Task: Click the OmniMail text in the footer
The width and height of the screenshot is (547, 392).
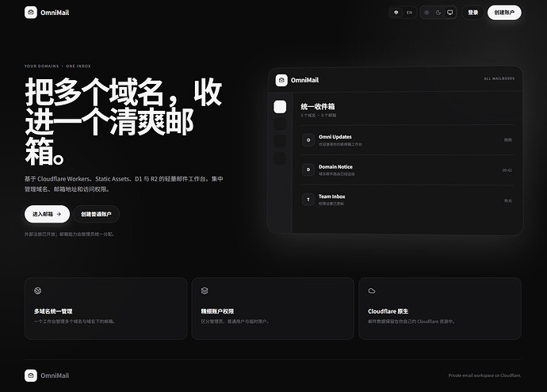Action: point(55,375)
